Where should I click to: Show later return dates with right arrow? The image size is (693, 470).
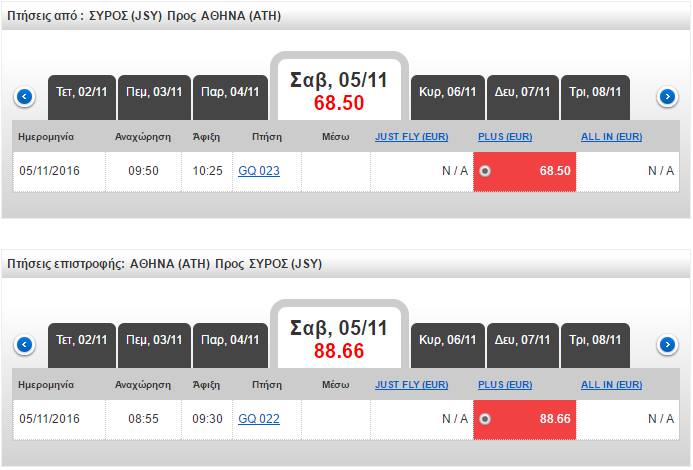point(667,345)
